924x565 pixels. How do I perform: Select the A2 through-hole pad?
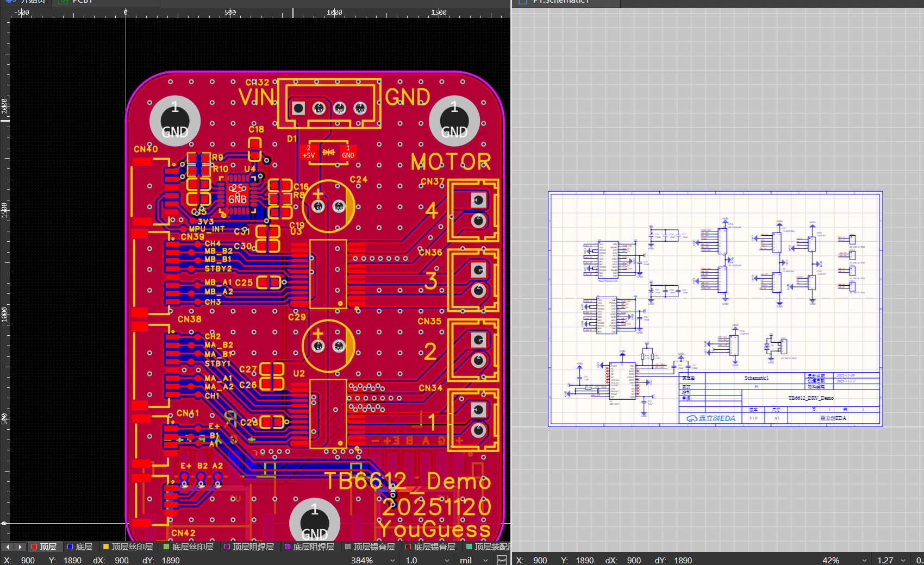218,477
